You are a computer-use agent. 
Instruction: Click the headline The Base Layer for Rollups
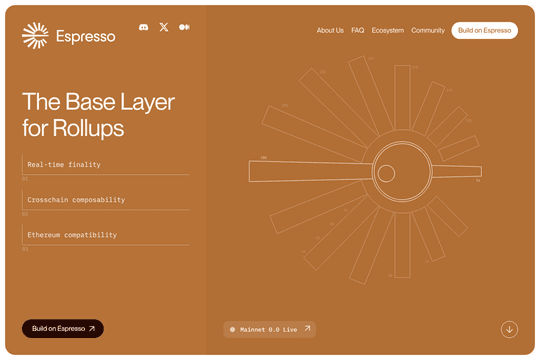coord(98,115)
